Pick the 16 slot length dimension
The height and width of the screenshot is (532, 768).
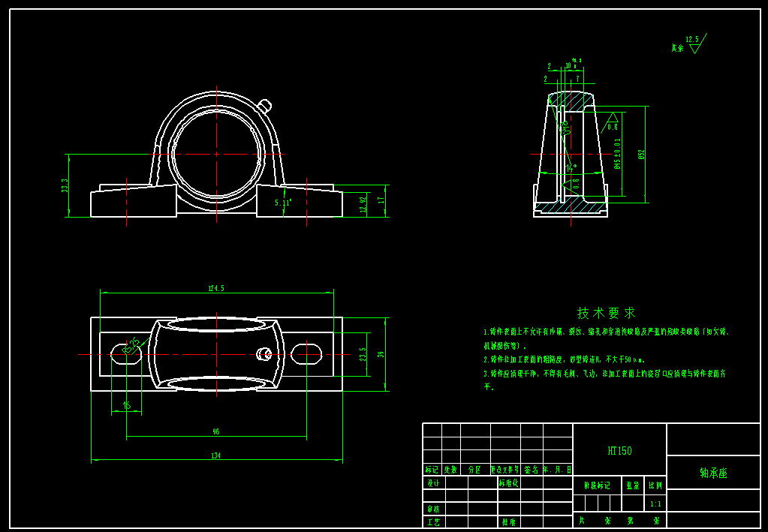tap(127, 405)
